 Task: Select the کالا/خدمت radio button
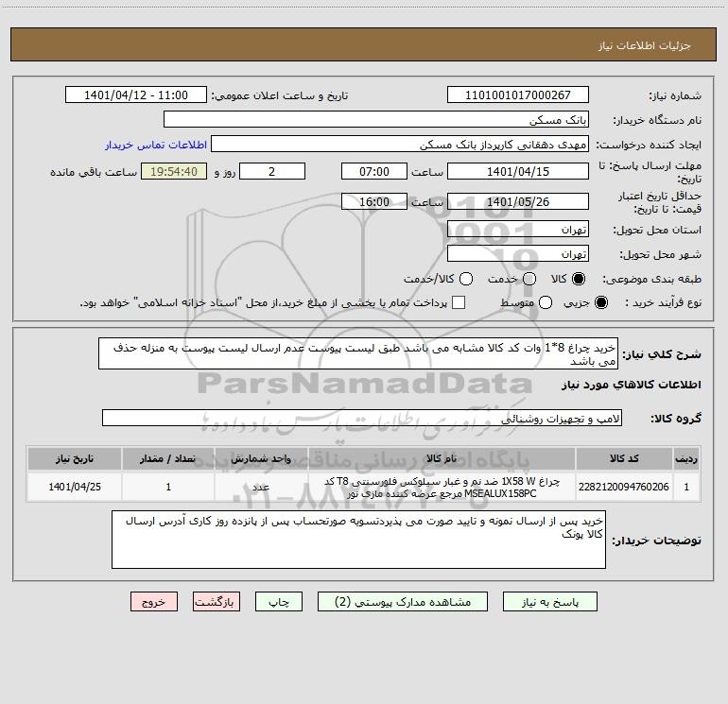coord(466,279)
